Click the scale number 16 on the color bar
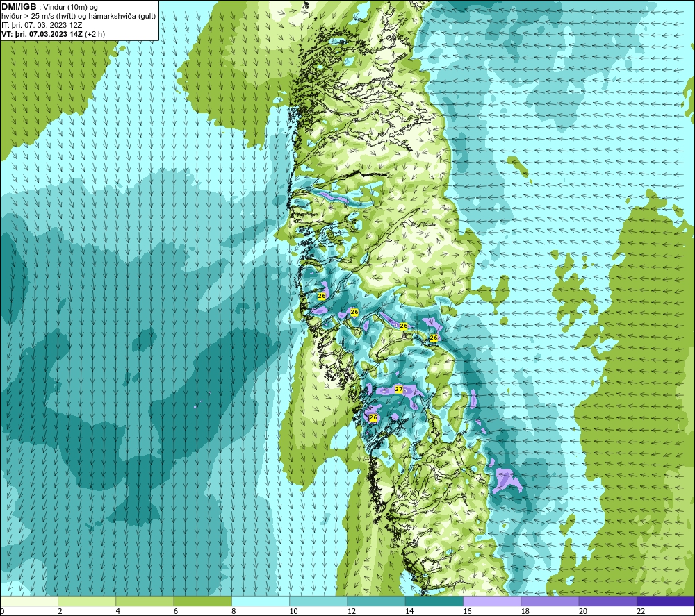 tap(467, 611)
